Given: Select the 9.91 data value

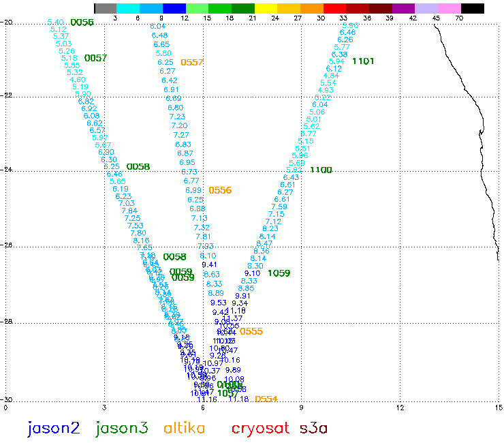Looking at the screenshot, I should pos(242,296).
